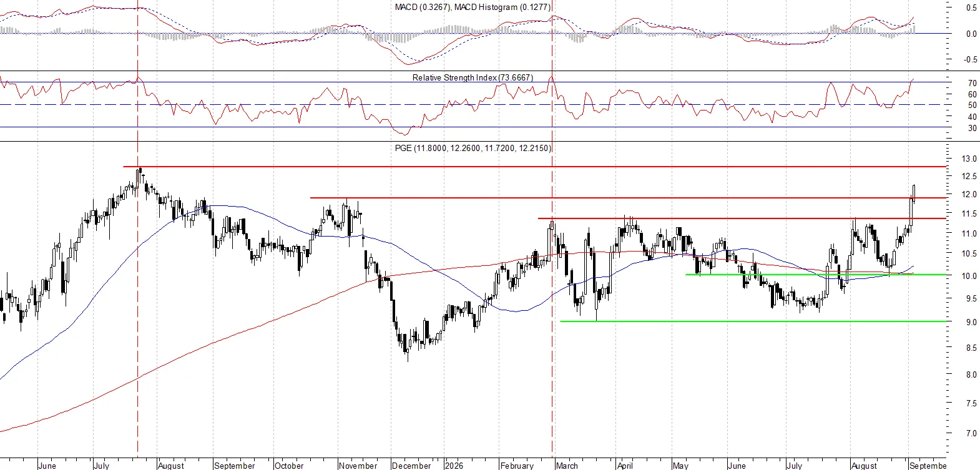The width and height of the screenshot is (980, 470).
Task: Click the 12.5 price axis label
Action: [x=969, y=177]
